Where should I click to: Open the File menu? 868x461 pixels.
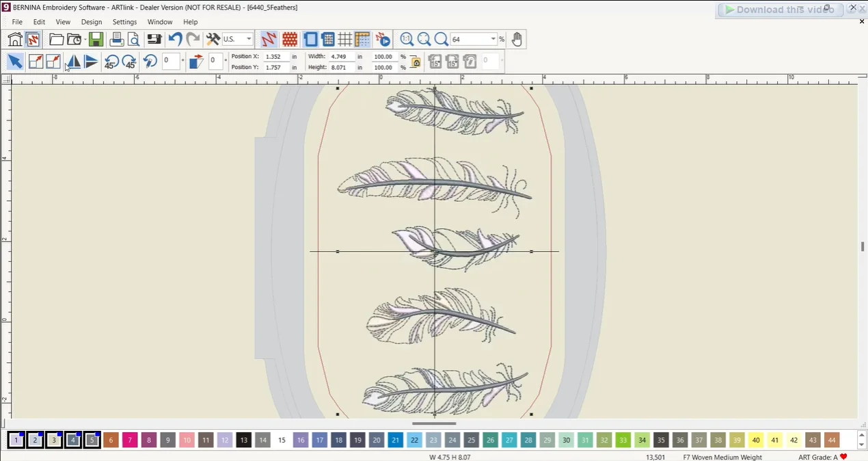tap(17, 22)
